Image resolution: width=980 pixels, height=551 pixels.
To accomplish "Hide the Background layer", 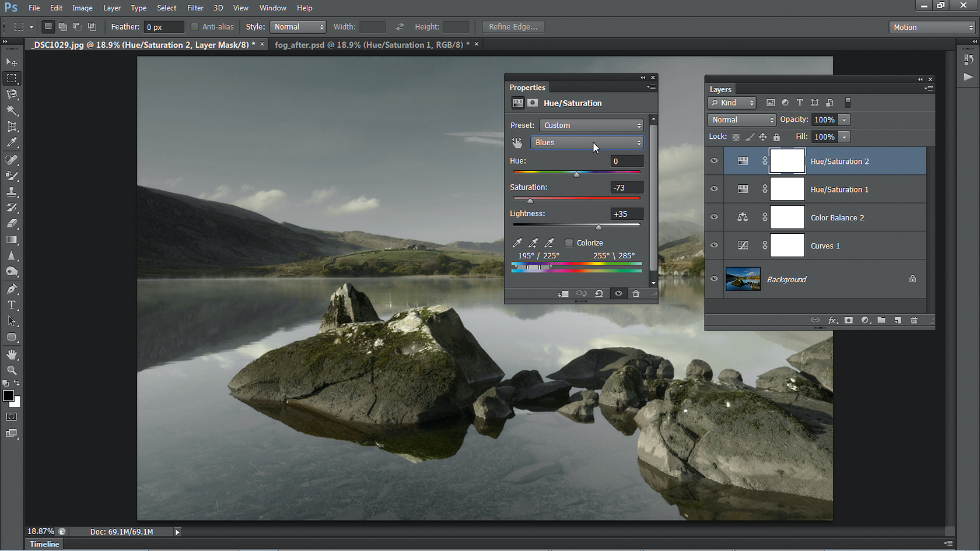I will pos(714,279).
